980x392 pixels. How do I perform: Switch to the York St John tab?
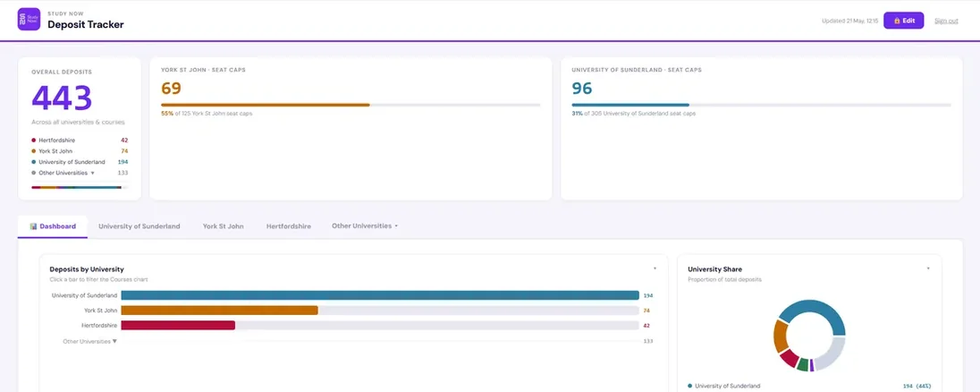pos(224,226)
